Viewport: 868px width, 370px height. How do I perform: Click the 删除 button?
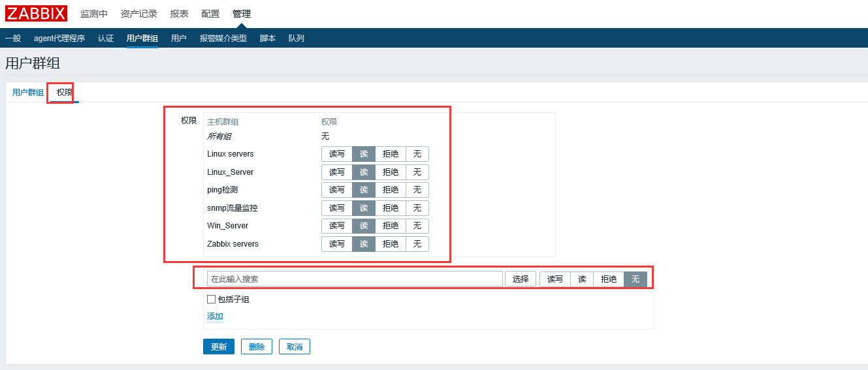(257, 347)
